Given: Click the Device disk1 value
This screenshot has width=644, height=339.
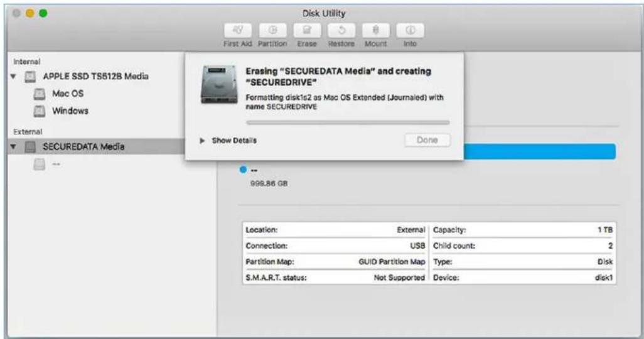Looking at the screenshot, I should point(604,277).
